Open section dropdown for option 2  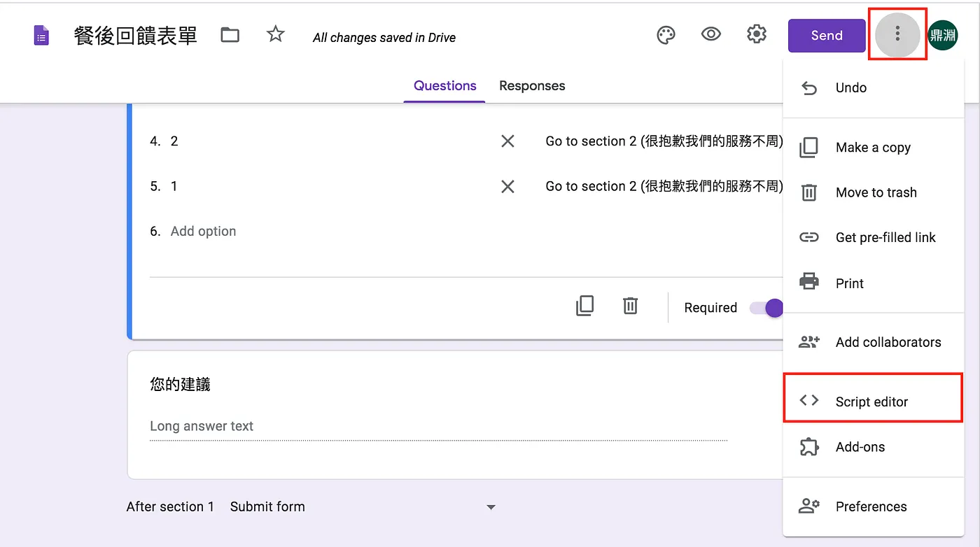[x=664, y=141]
